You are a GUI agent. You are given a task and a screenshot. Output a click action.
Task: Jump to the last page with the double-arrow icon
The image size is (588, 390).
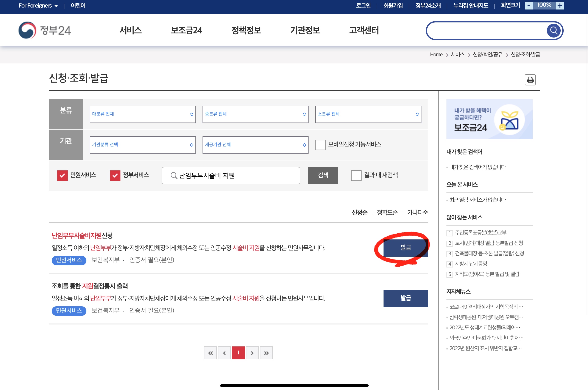266,353
